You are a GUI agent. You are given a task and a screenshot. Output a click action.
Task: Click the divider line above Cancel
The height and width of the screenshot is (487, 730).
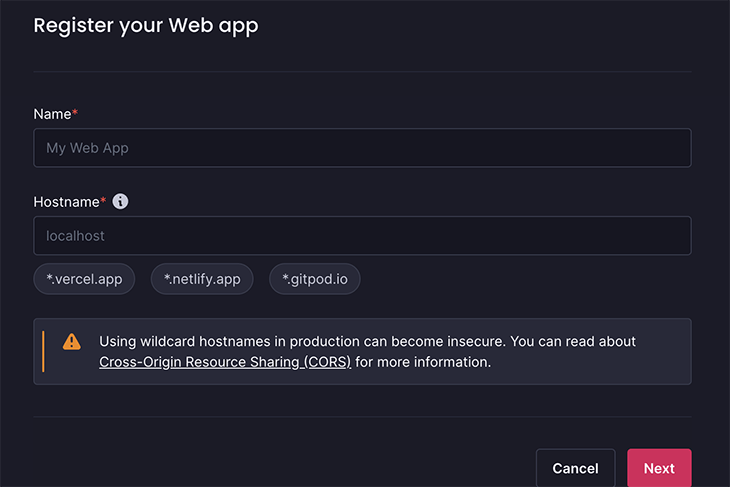(x=362, y=416)
